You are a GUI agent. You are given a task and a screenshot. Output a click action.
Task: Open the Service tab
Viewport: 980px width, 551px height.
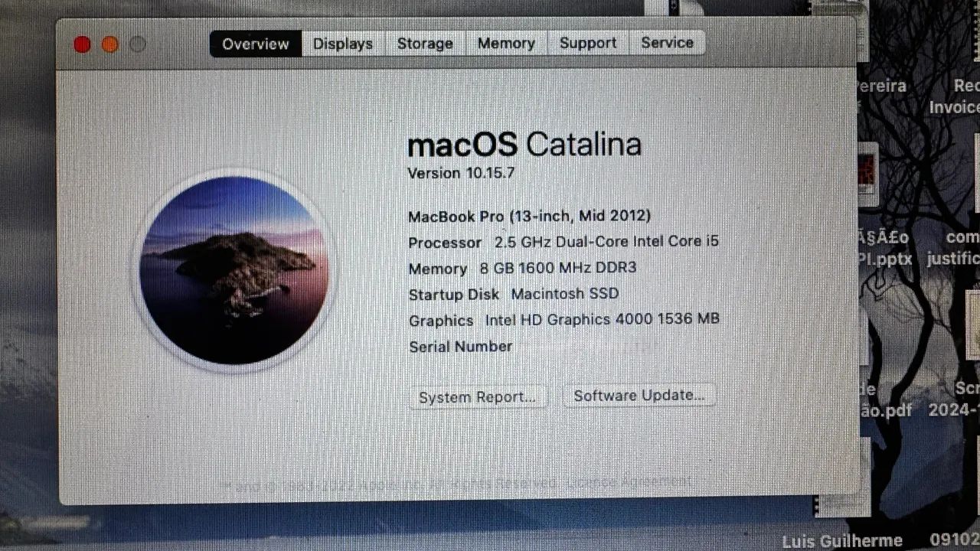(x=667, y=43)
